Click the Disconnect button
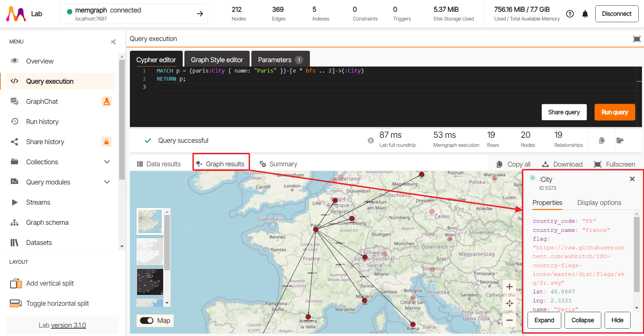 tap(617, 14)
